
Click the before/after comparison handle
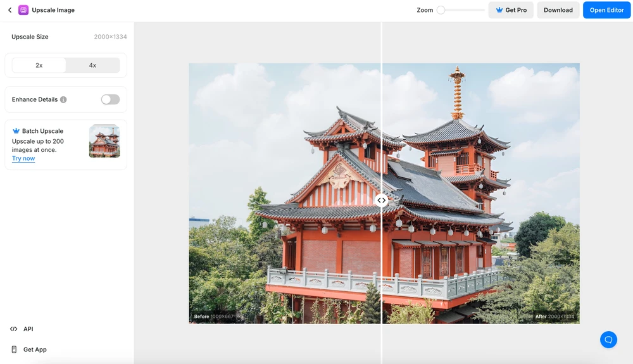pos(381,200)
